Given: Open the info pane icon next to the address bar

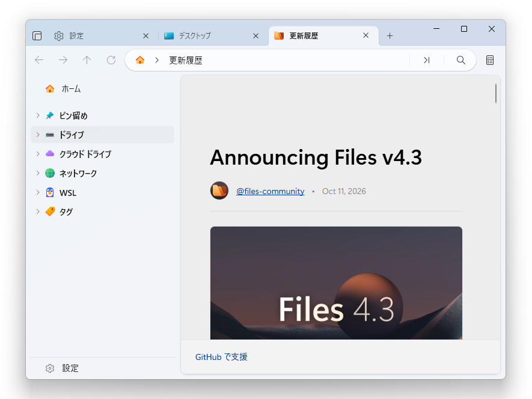Looking at the screenshot, I should (x=489, y=60).
